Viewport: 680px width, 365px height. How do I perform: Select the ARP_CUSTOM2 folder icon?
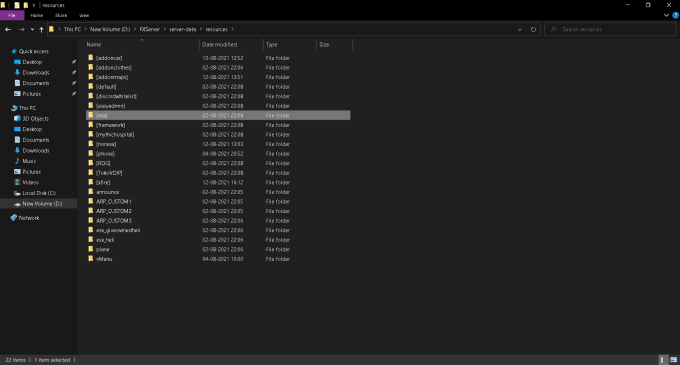pyautogui.click(x=91, y=211)
